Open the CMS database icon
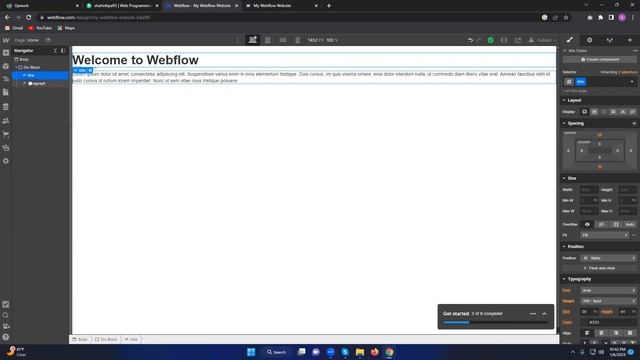640x360 pixels. click(x=6, y=107)
